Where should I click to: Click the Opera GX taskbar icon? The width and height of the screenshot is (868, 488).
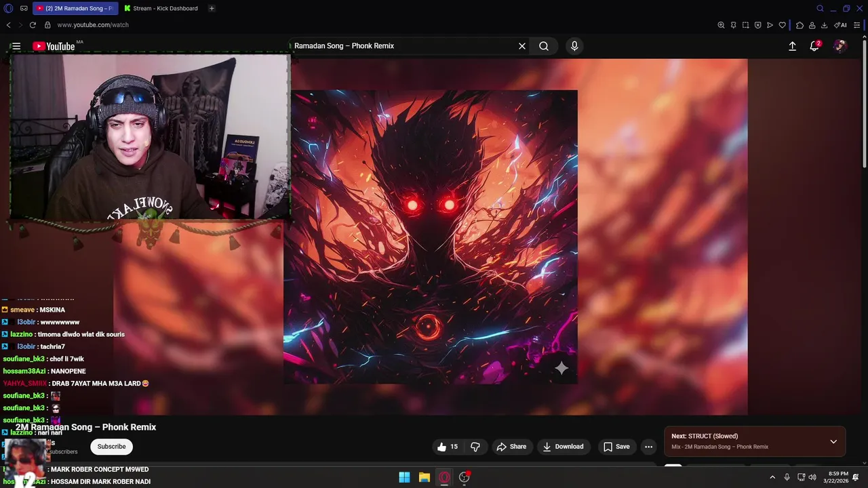pos(444,477)
